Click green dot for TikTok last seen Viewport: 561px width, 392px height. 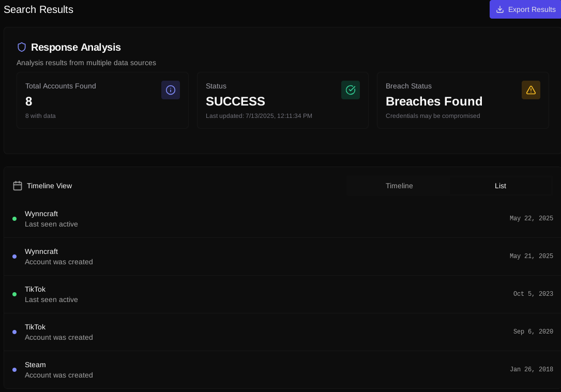[x=14, y=294]
